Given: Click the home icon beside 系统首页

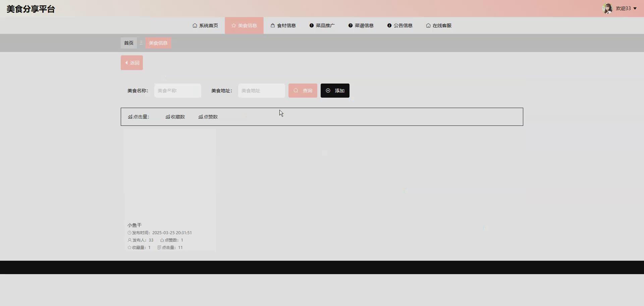Looking at the screenshot, I should coord(194,25).
